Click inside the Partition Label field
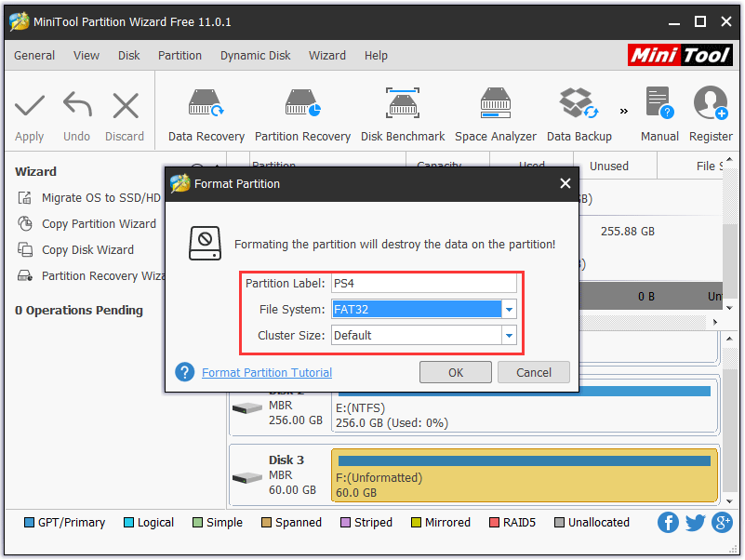The image size is (745, 560). pyautogui.click(x=423, y=283)
